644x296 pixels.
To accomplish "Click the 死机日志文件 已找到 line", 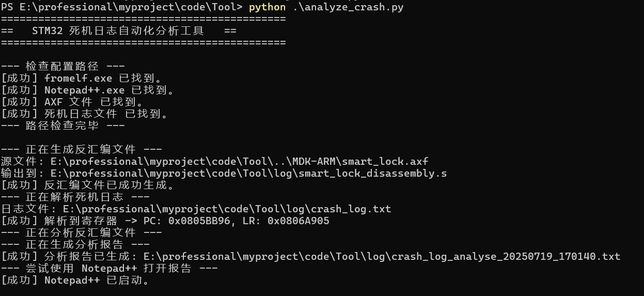I will pos(85,114).
